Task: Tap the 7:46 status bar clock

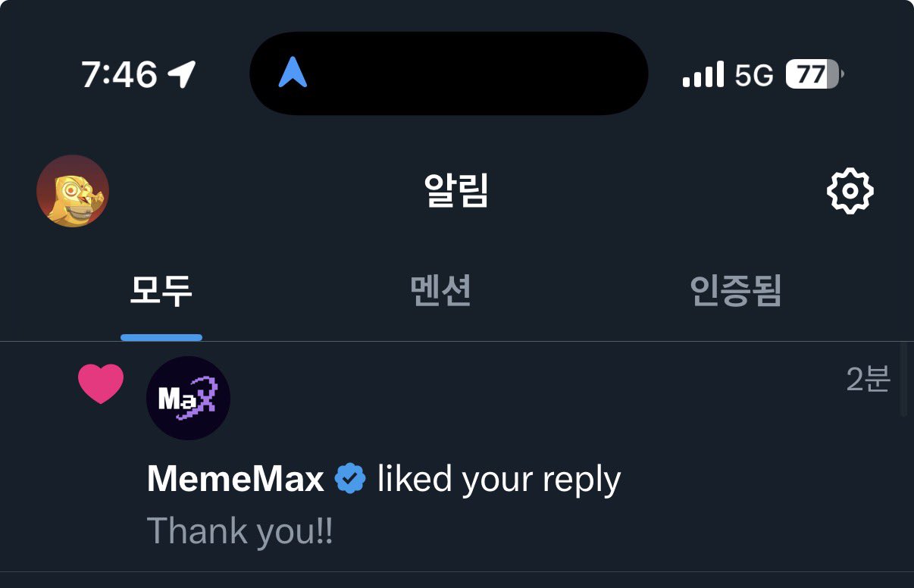Action: [x=119, y=74]
